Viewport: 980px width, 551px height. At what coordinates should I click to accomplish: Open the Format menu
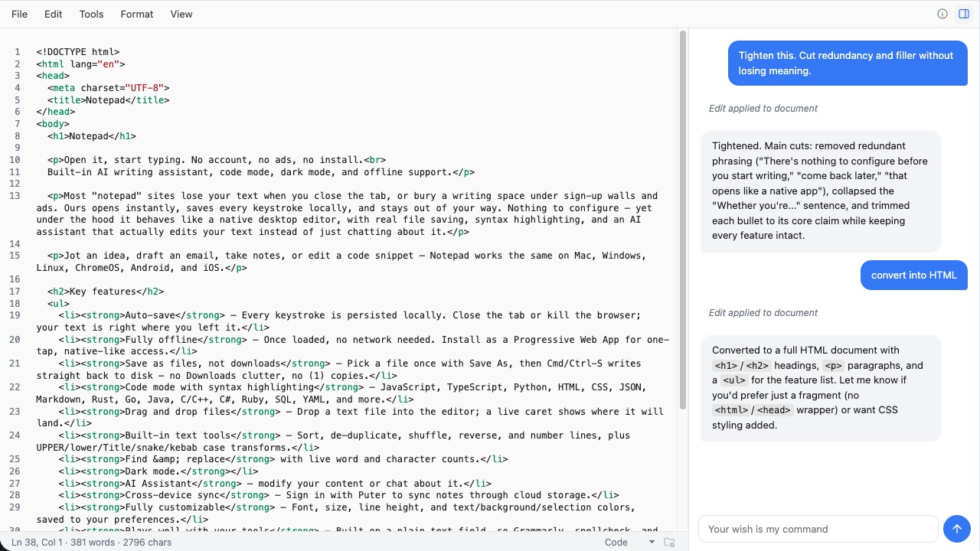pyautogui.click(x=137, y=14)
